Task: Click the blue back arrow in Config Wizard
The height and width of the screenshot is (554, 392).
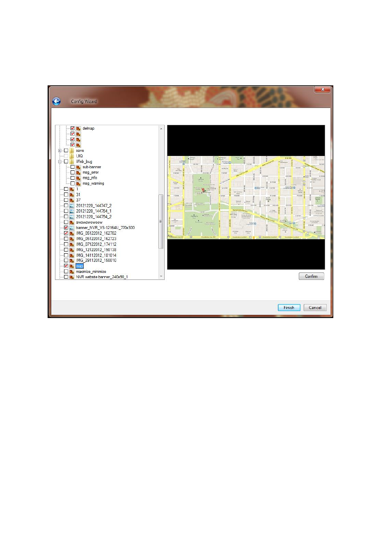Action: click(57, 101)
